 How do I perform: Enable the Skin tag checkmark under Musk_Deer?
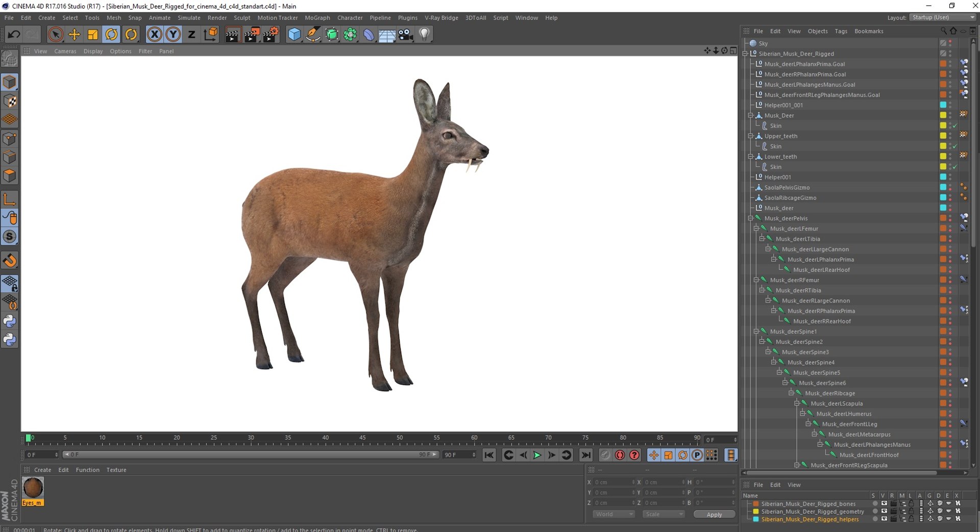click(x=955, y=125)
